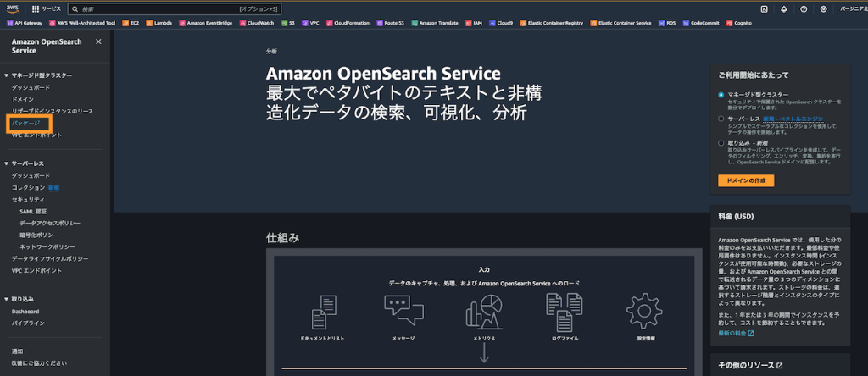Click the ドキュメントとリスト diagram icon
Viewport: 868px width, 376px height.
(x=323, y=312)
